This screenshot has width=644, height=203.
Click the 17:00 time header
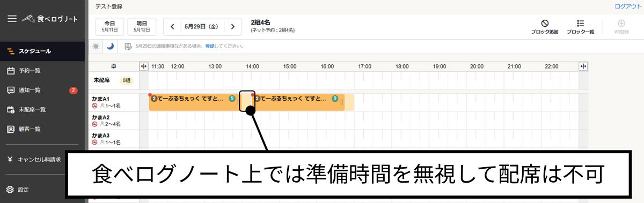click(364, 66)
